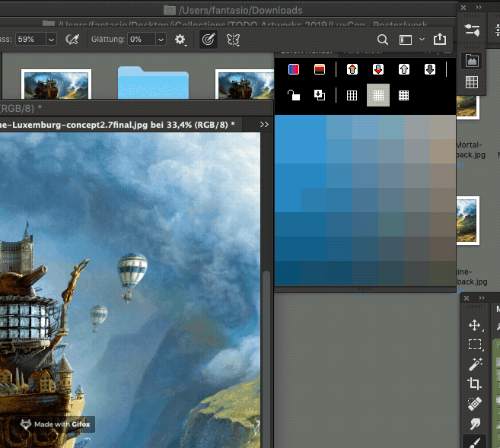Click the share image icon
Image resolution: width=500 pixels, height=448 pixels.
[x=440, y=39]
